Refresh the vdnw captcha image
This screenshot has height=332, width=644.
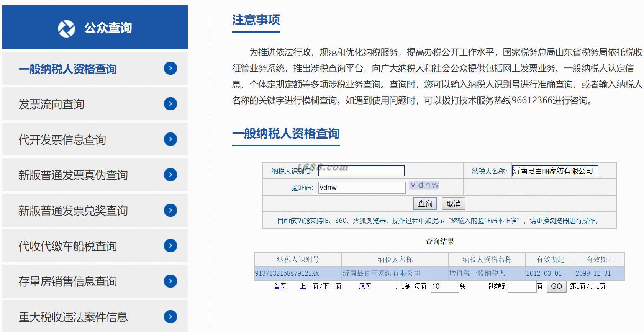424,185
